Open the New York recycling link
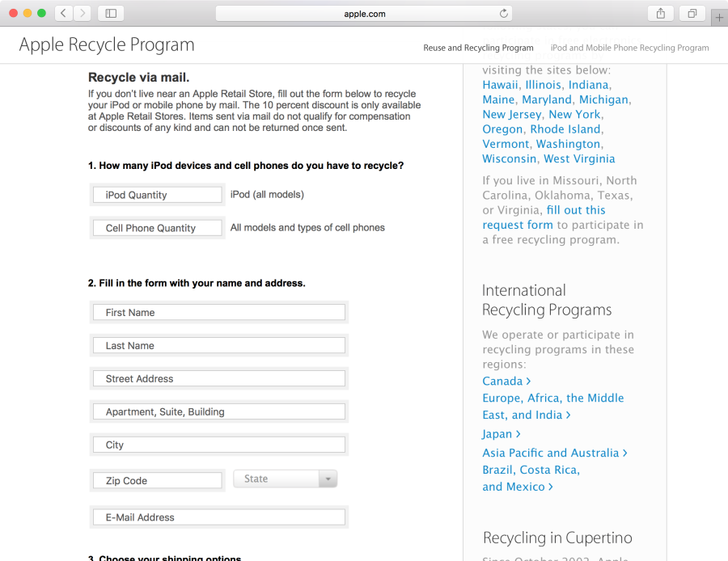 (574, 115)
